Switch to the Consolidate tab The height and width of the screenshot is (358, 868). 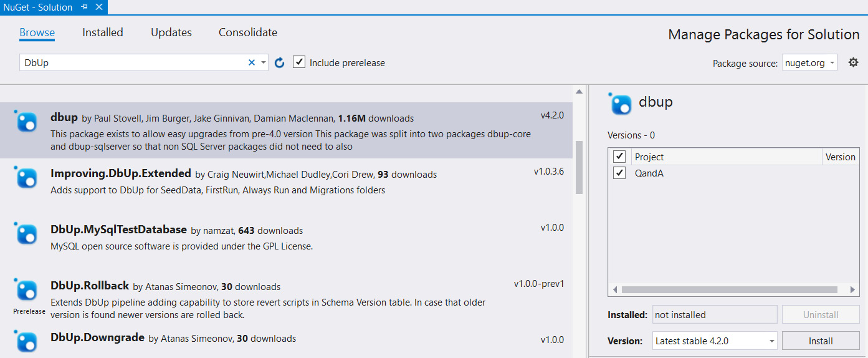248,32
